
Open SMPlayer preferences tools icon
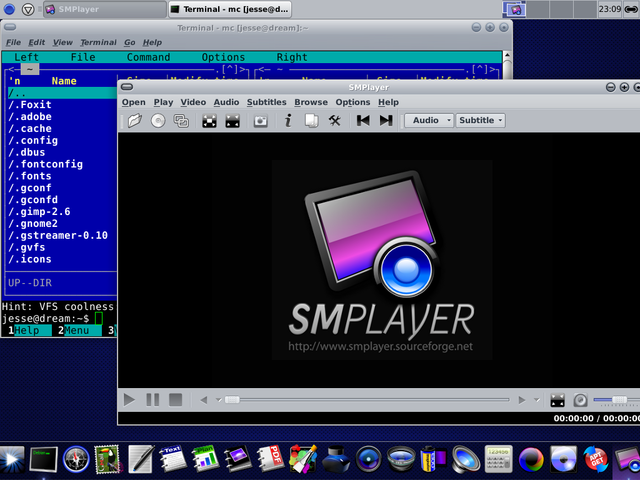click(335, 120)
